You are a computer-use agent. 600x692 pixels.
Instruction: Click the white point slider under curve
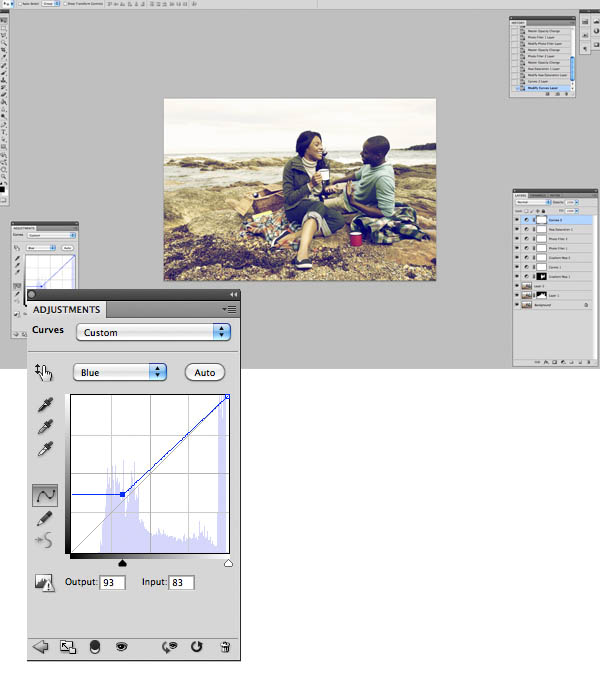point(228,564)
